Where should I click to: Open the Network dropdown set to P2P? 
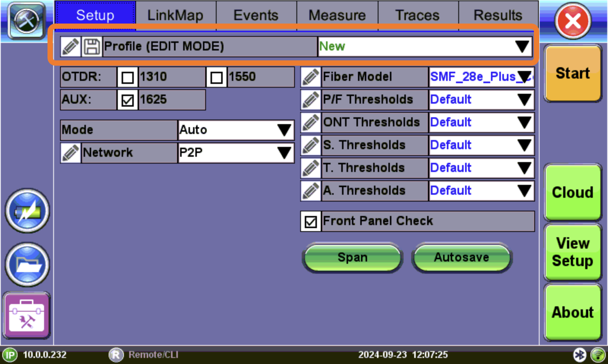pyautogui.click(x=236, y=153)
